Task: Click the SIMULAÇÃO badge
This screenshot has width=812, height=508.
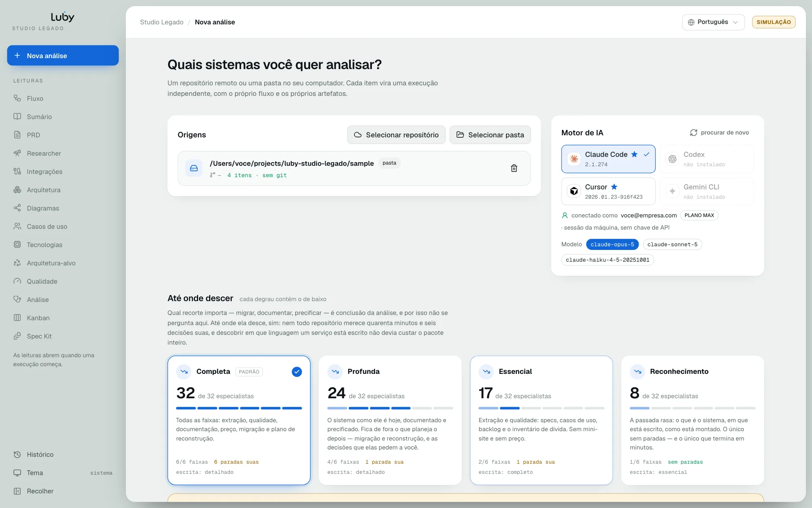Action: click(773, 22)
